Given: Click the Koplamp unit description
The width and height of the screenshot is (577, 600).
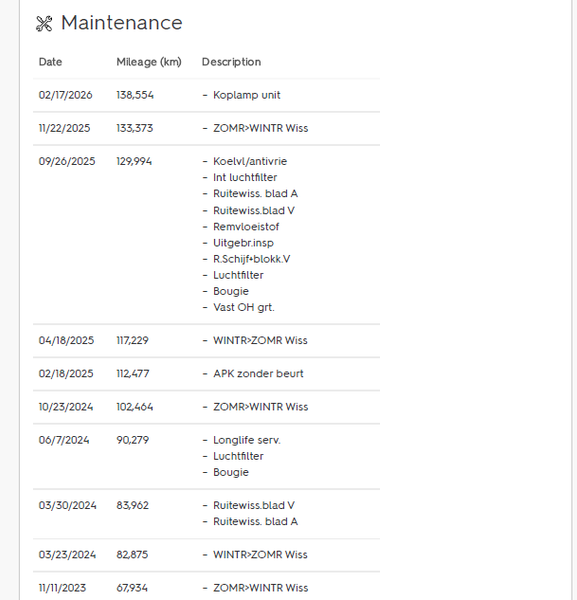Looking at the screenshot, I should coord(246,95).
